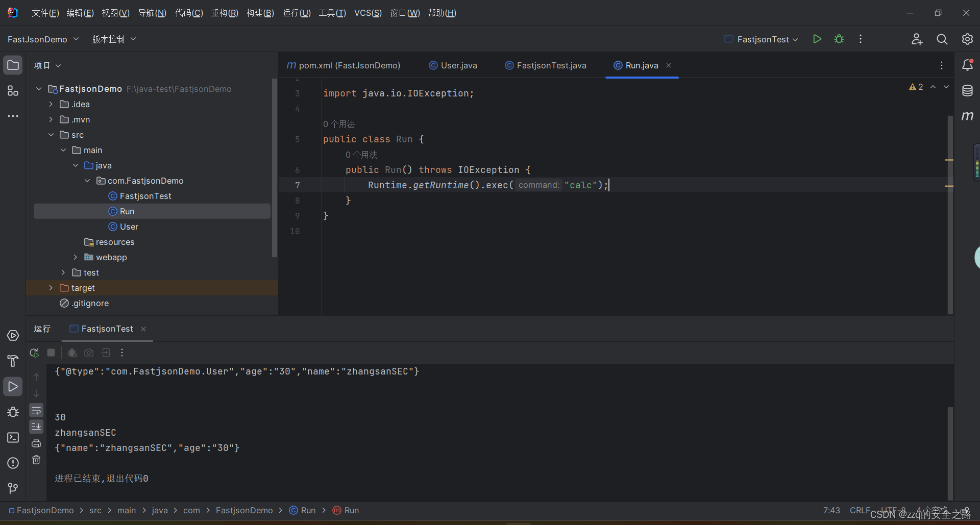Screen dimensions: 980x525
Task: Switch to pom.xml editor tab
Action: [344, 65]
